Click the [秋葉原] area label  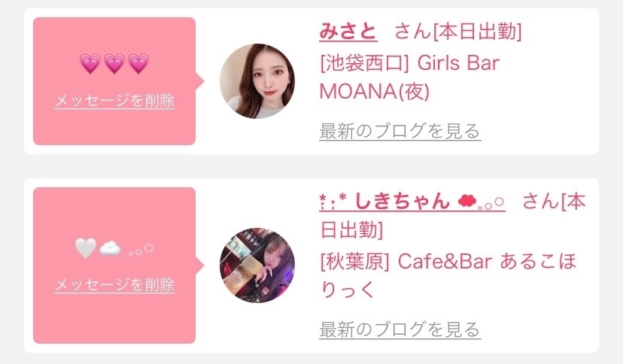(x=355, y=262)
